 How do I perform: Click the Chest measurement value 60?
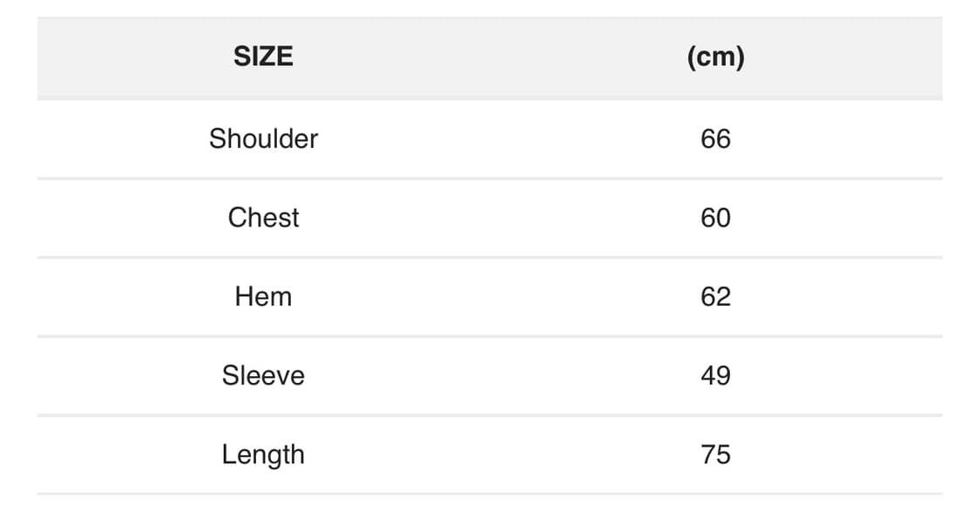pos(715,218)
